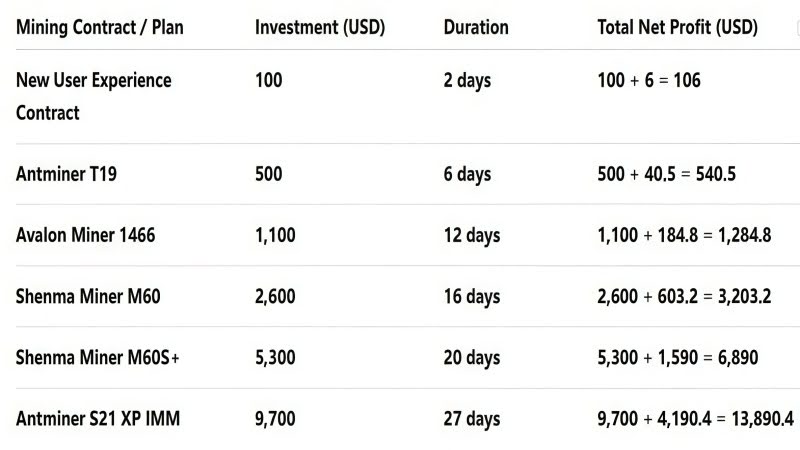Click the 16 days duration cell
The image size is (800, 450).
(x=471, y=297)
